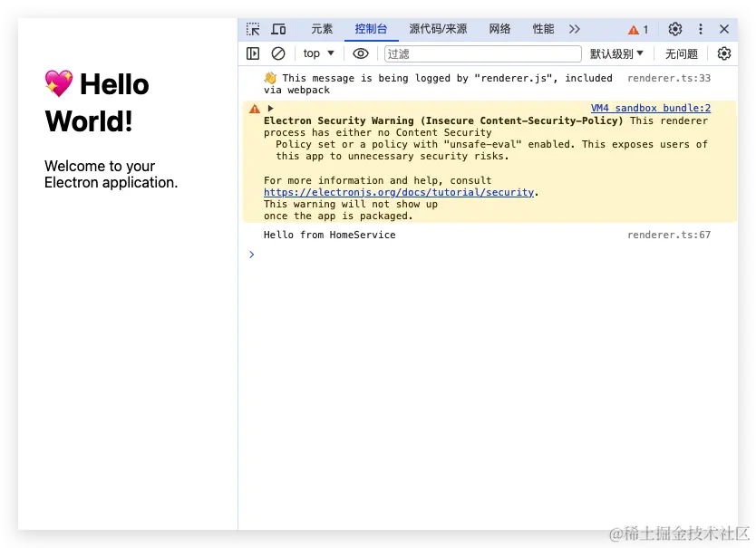Click the Hello World! heading

click(97, 102)
